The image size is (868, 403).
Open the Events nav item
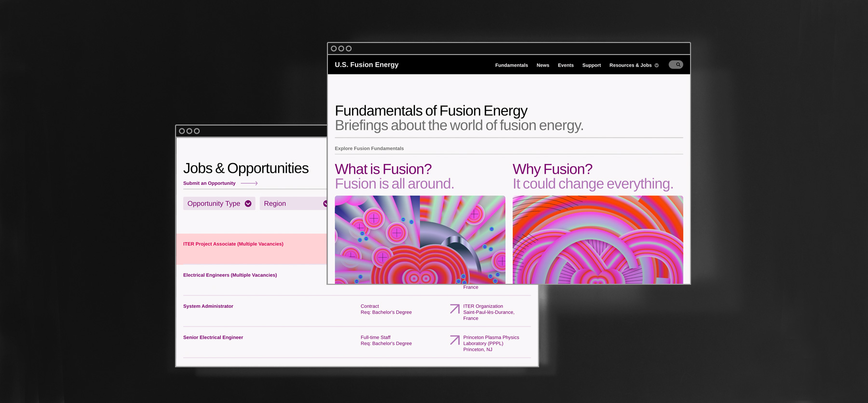point(565,65)
